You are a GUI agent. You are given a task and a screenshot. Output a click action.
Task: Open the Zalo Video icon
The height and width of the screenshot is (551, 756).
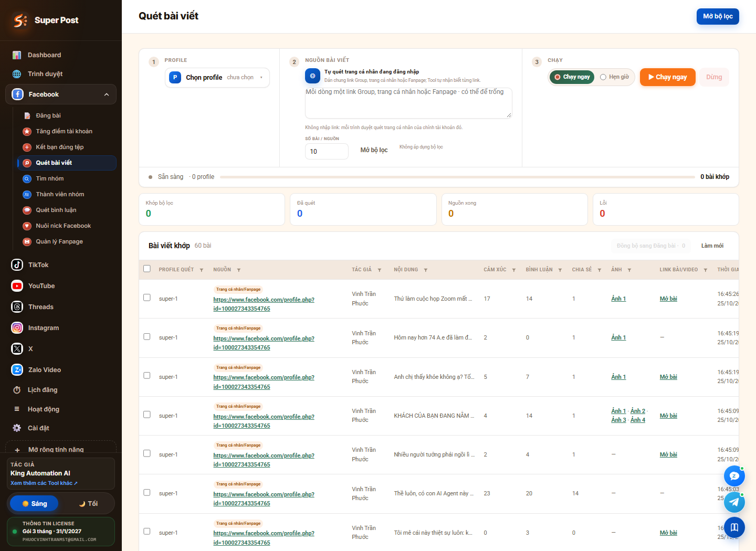coord(17,370)
